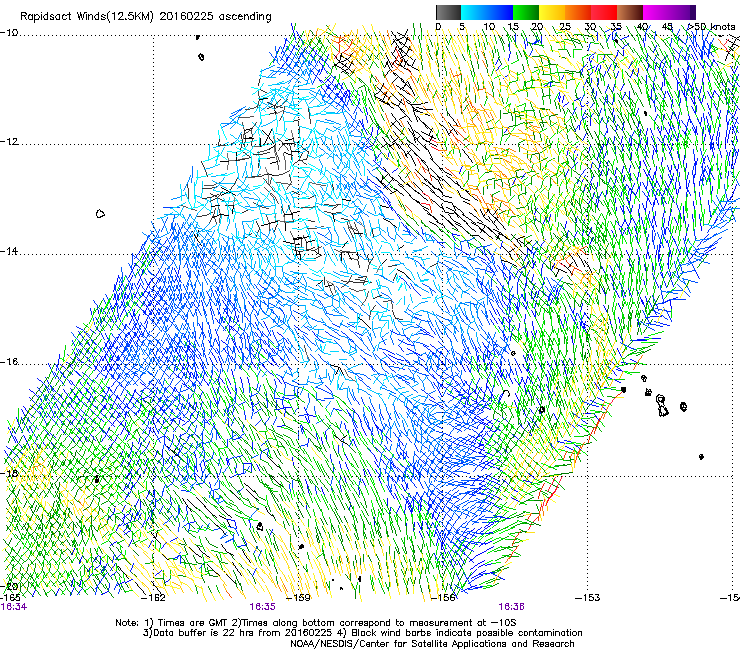Click the -10 latitude axis label
The image size is (740, 650).
coord(9,33)
